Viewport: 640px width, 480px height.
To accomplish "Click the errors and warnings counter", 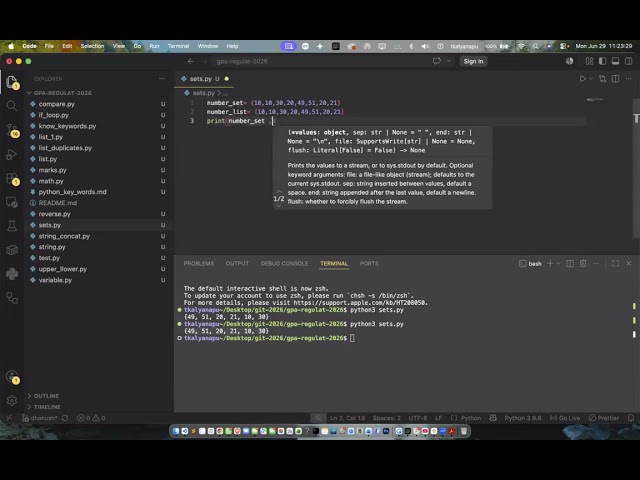I will pyautogui.click(x=91, y=418).
